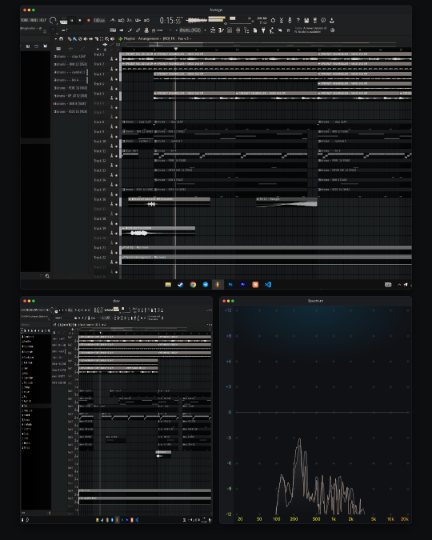432x540 pixels.
Task: Click the Track 4 name label
Action: tap(99, 84)
